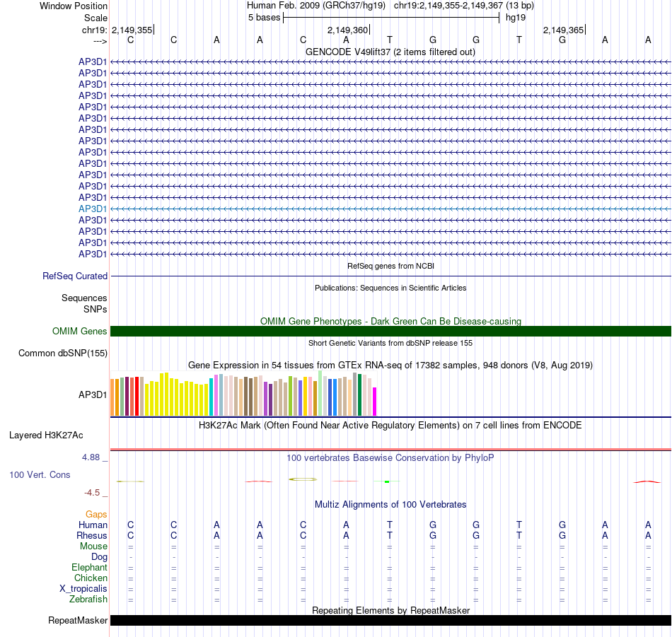Click the 100 Vert. Cons side label
This screenshot has width=672, height=637.
40,474
